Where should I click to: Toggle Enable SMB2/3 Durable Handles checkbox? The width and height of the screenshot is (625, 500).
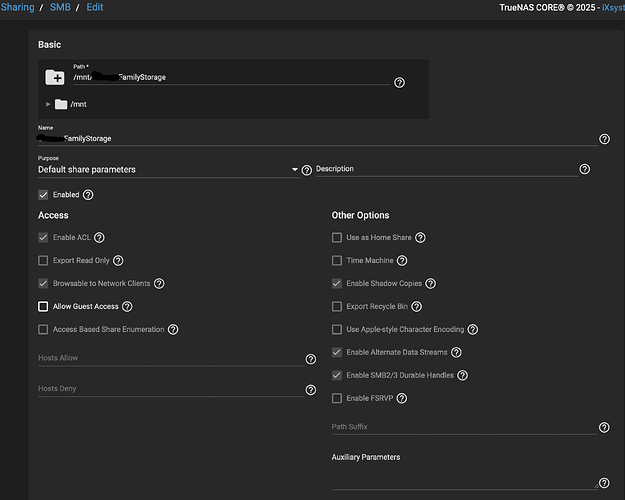pos(337,376)
